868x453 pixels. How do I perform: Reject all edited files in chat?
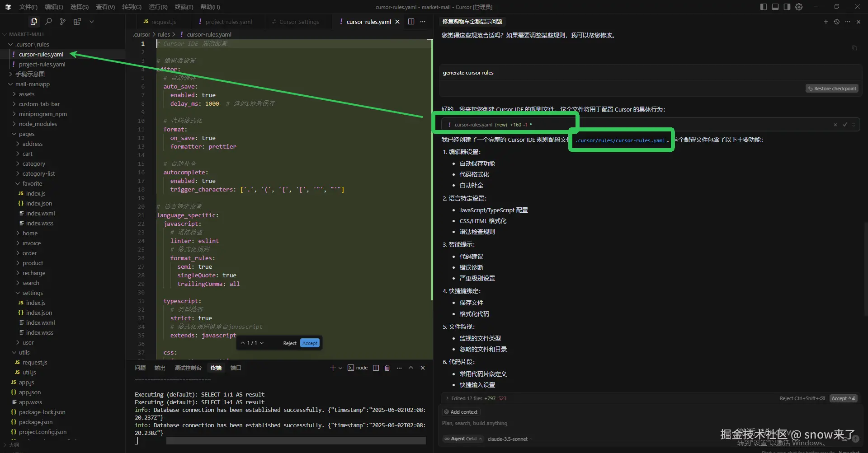(x=802, y=398)
